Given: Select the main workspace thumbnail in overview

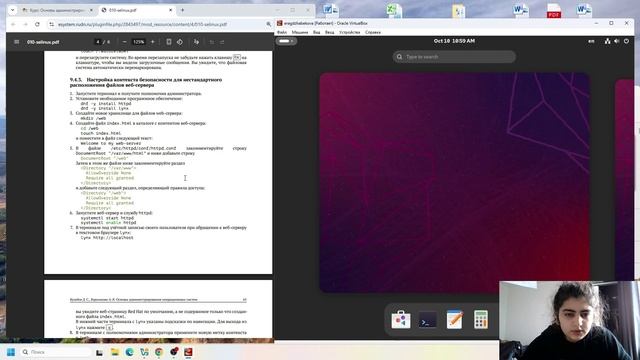Looking at the screenshot, I should click(454, 182).
